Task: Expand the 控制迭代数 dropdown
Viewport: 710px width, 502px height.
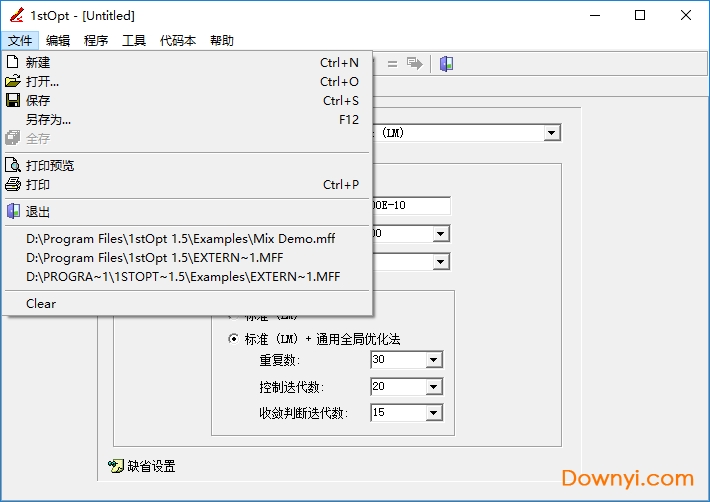Action: 433,387
